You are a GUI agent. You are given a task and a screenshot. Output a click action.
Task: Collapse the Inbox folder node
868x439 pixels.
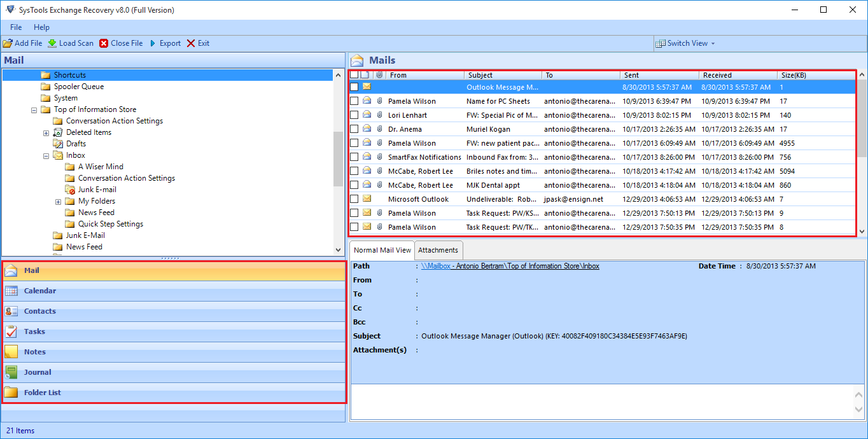[x=46, y=155]
